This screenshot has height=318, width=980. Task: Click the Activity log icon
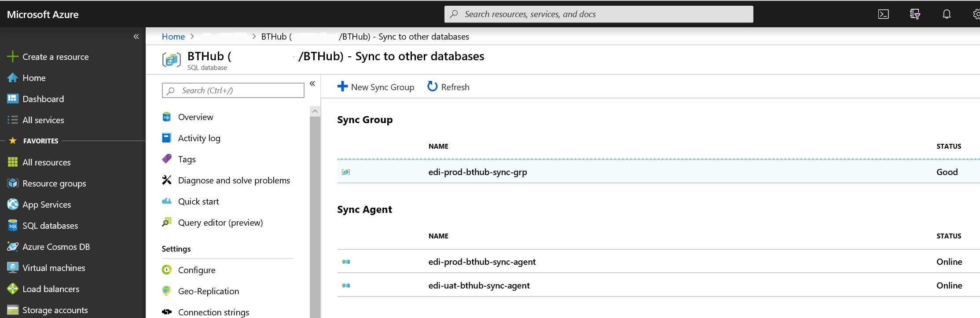(167, 138)
